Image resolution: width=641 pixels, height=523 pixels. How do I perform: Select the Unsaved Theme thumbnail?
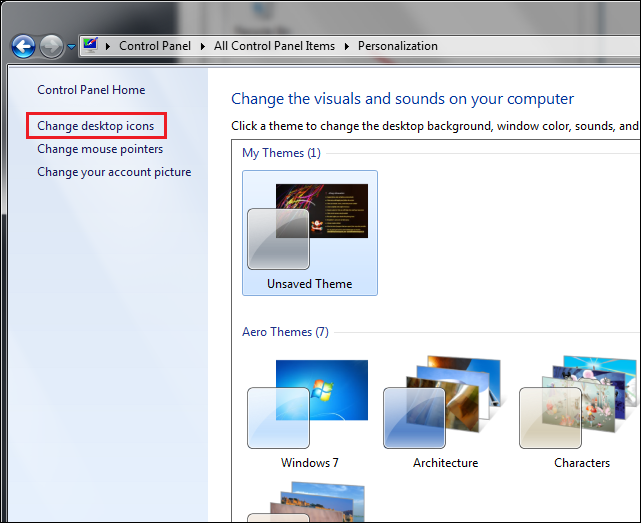coord(309,232)
